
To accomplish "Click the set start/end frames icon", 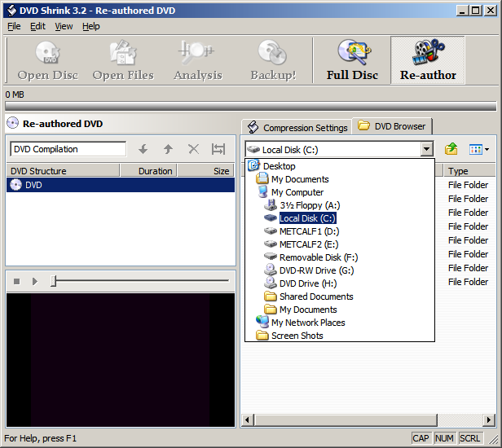I will (218, 149).
